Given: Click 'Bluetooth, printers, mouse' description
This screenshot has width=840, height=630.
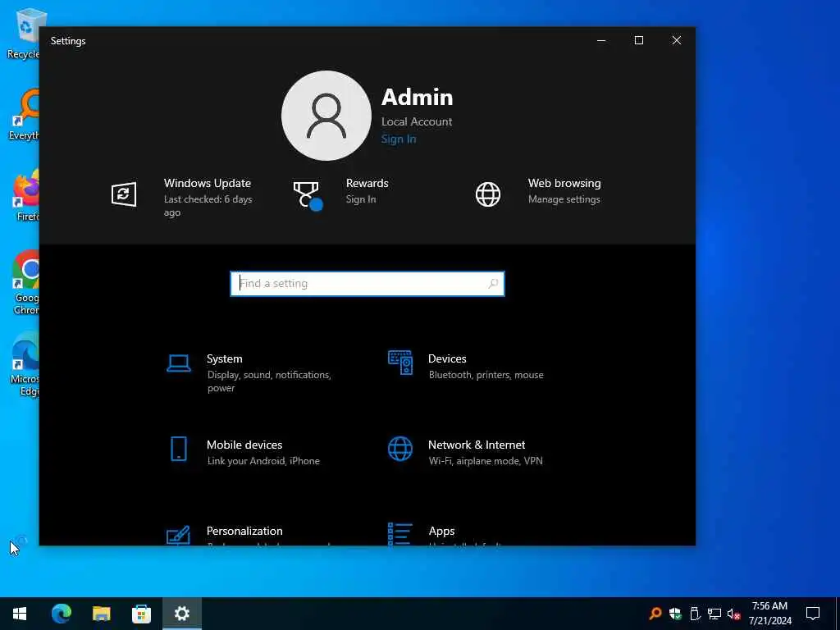Looking at the screenshot, I should tap(486, 375).
